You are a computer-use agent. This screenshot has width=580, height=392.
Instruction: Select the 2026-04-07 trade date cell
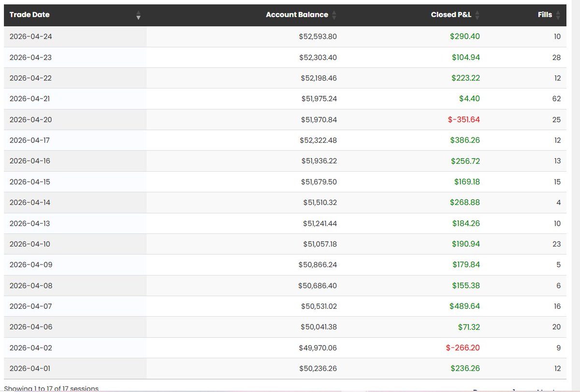pyautogui.click(x=75, y=307)
